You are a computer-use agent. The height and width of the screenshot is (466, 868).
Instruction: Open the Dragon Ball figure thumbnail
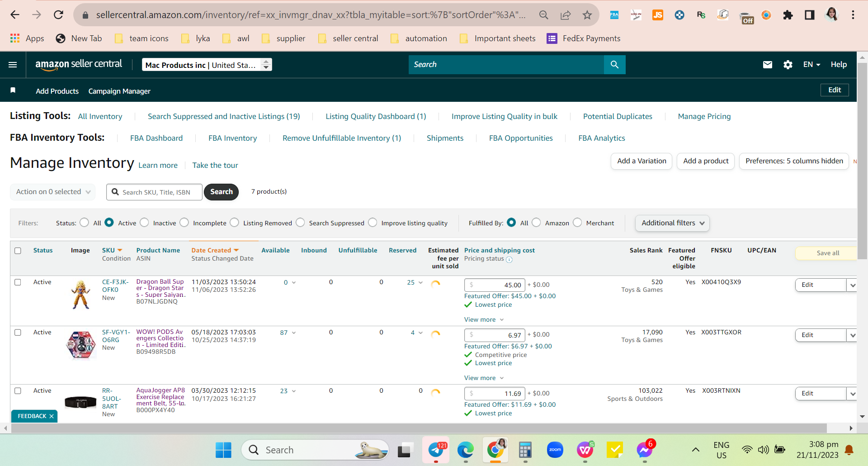[81, 294]
